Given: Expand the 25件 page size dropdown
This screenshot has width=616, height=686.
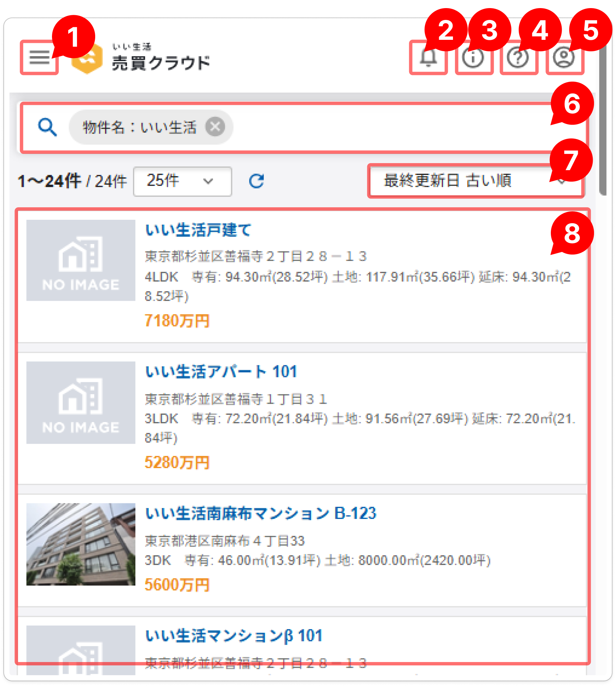Looking at the screenshot, I should (x=182, y=182).
